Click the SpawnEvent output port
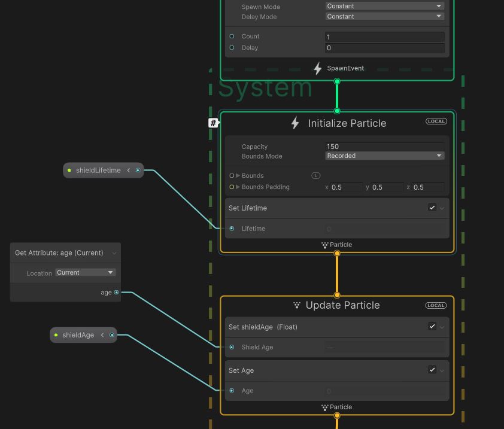This screenshot has width=504, height=429. coord(337,81)
